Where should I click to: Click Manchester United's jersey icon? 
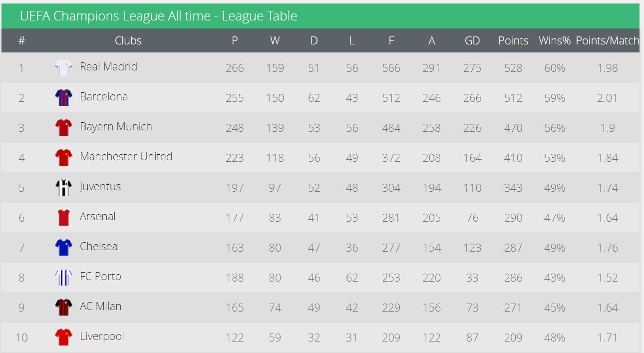[x=63, y=157]
